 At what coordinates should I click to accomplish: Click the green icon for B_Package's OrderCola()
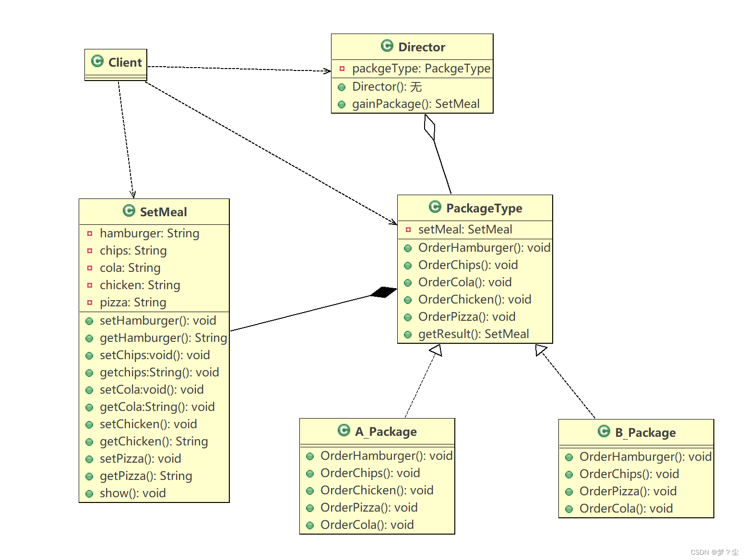[569, 509]
